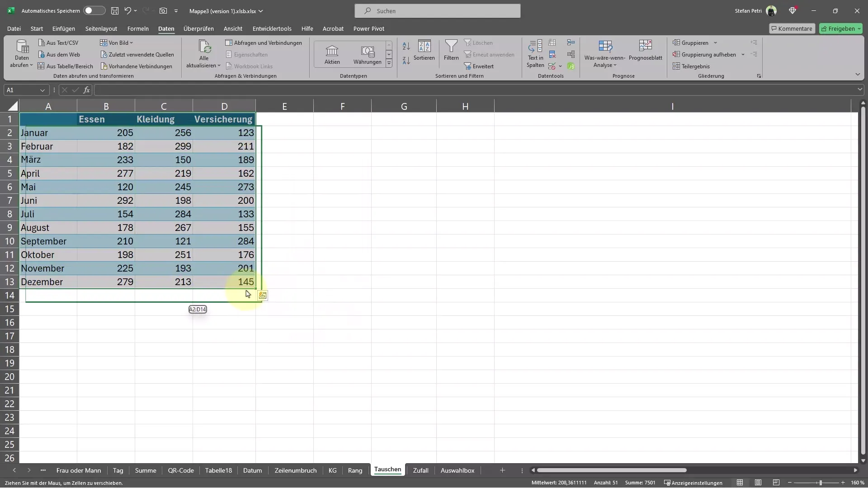Open the Gliederung dialog launcher
This screenshot has height=488, width=868.
point(759,76)
